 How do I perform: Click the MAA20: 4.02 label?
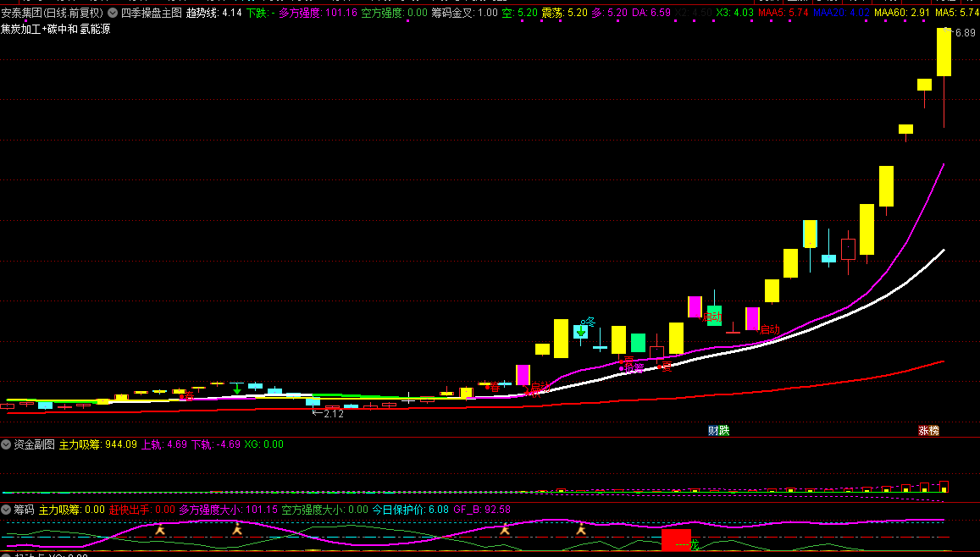[x=841, y=13]
